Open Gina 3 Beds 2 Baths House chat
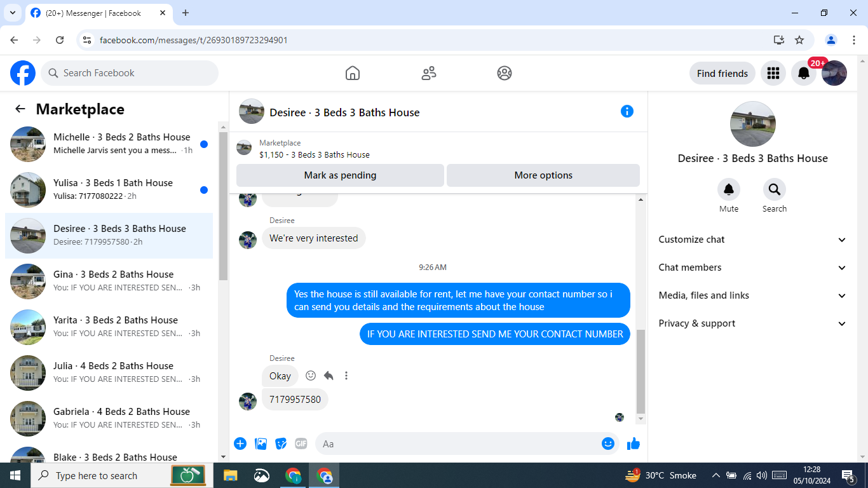This screenshot has height=488, width=868. [x=109, y=281]
